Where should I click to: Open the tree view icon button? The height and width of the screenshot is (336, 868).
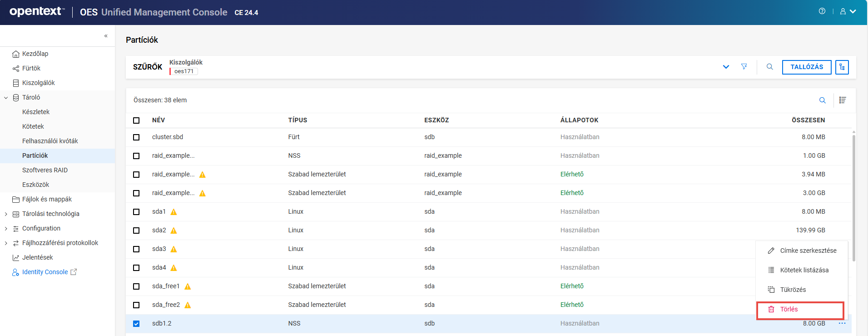842,67
